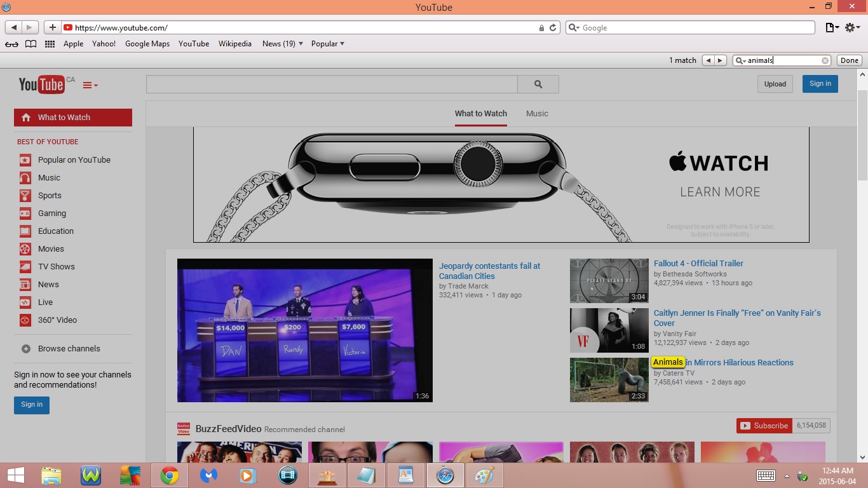Play the gorilla Animals in Mirrors thumbnail
This screenshot has height=488, width=868.
click(x=609, y=380)
